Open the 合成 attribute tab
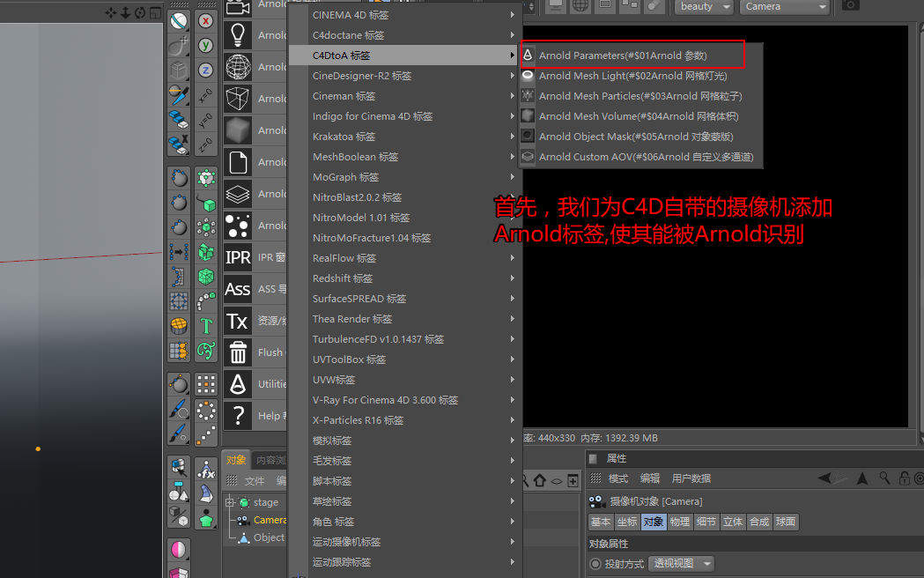This screenshot has height=578, width=924. click(759, 522)
